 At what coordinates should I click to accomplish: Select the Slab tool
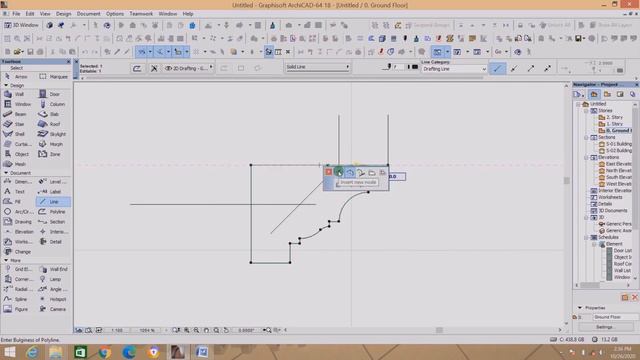(x=50, y=114)
